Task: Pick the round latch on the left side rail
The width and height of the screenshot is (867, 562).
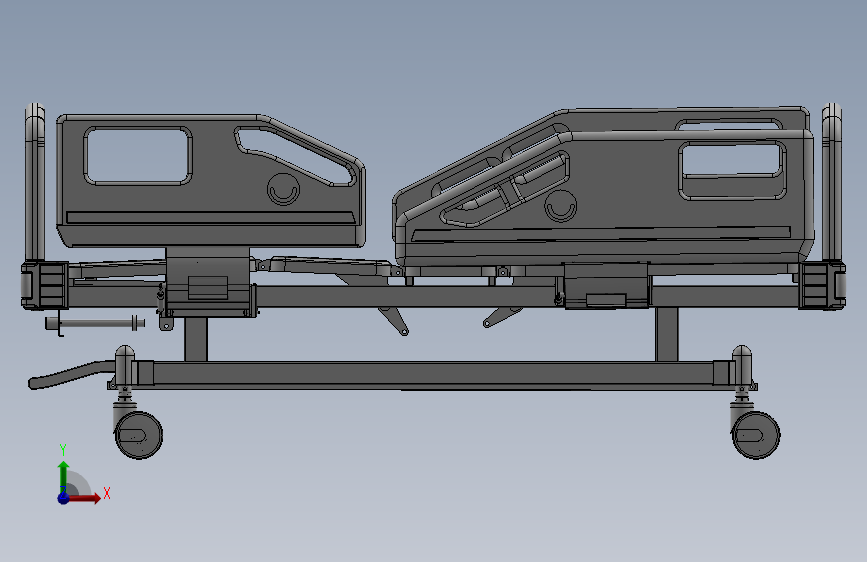Action: [x=284, y=189]
